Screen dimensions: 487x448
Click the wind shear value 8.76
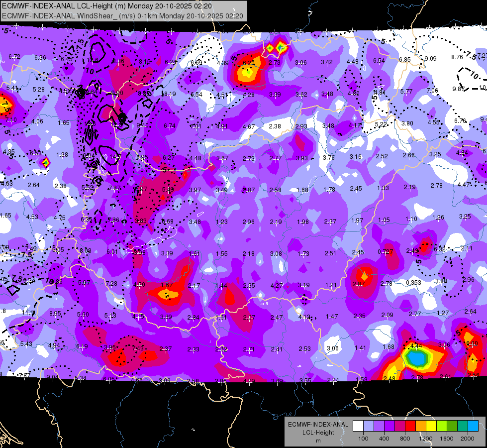[457, 57]
